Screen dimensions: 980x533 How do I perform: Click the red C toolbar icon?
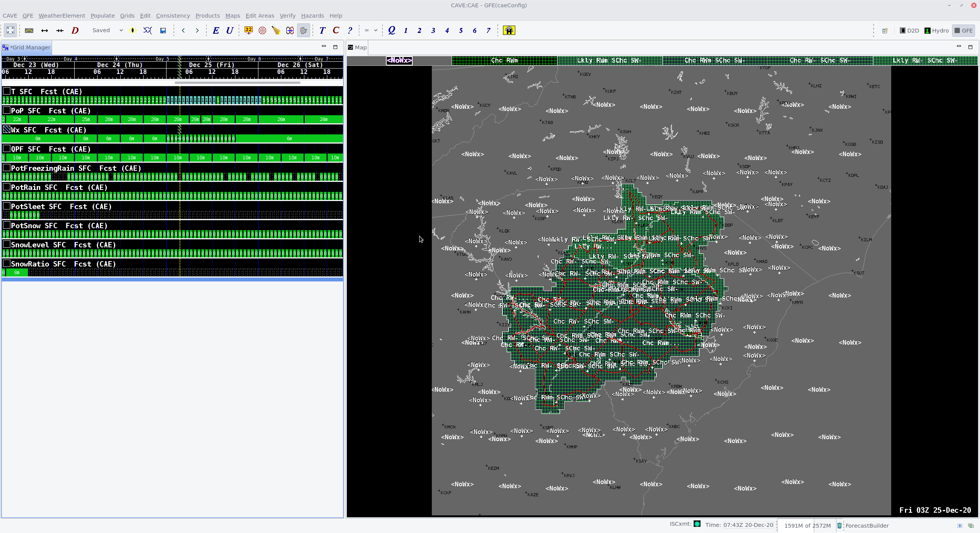(x=336, y=30)
